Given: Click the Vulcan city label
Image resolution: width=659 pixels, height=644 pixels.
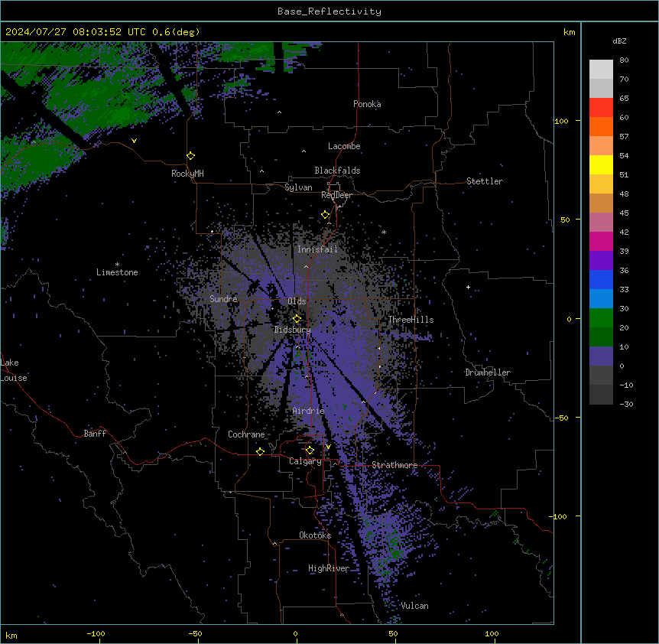Looking at the screenshot, I should point(414,606).
